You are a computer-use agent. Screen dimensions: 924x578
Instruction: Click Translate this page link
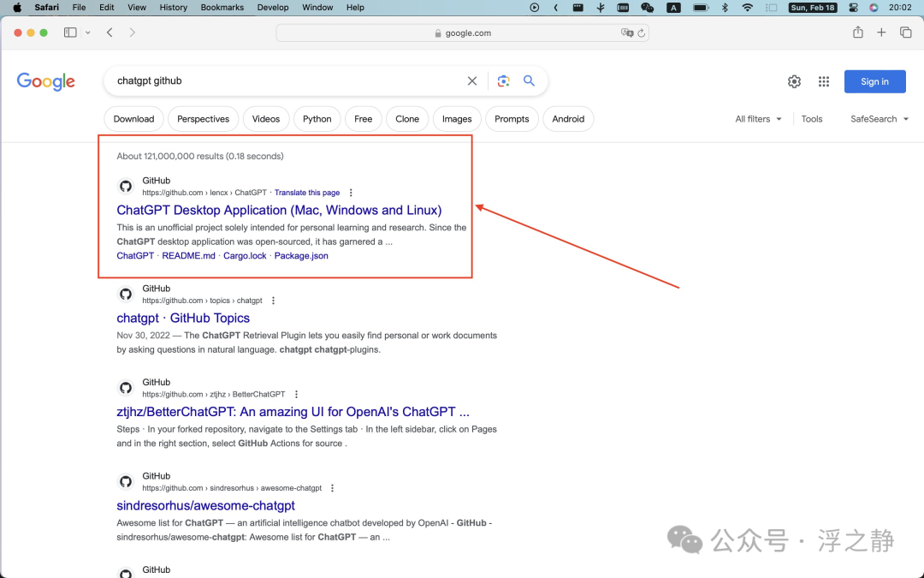pos(307,193)
